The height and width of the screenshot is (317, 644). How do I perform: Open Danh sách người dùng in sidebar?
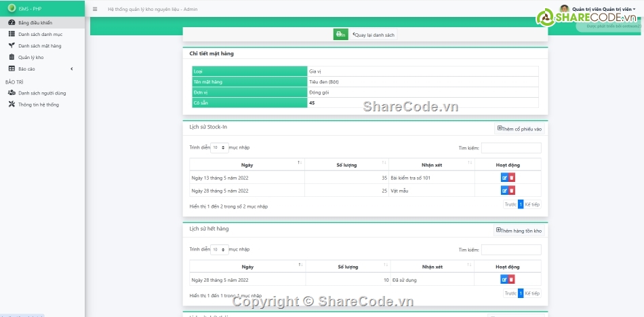pyautogui.click(x=41, y=93)
